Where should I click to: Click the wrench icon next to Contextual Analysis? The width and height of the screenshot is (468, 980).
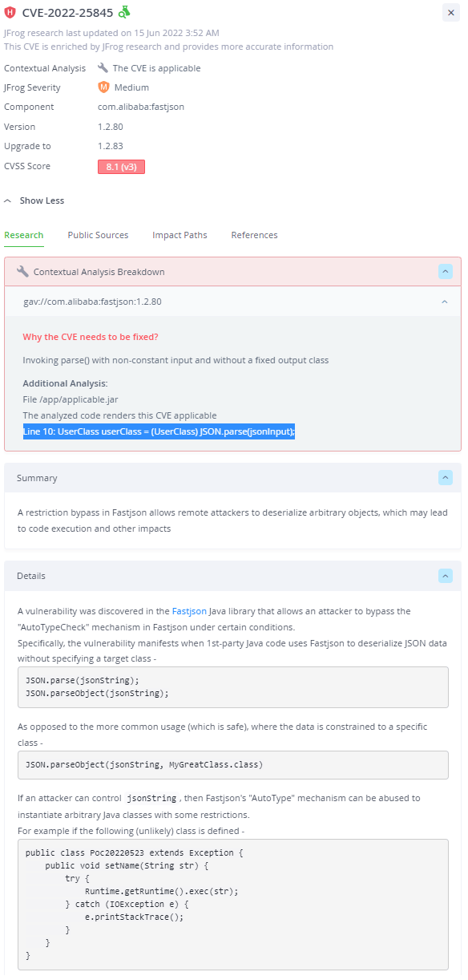coord(103,68)
